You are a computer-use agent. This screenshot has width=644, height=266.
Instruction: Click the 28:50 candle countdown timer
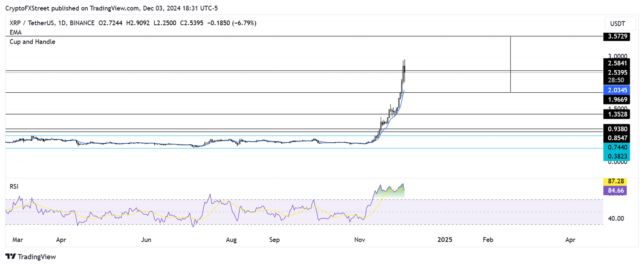pyautogui.click(x=616, y=80)
